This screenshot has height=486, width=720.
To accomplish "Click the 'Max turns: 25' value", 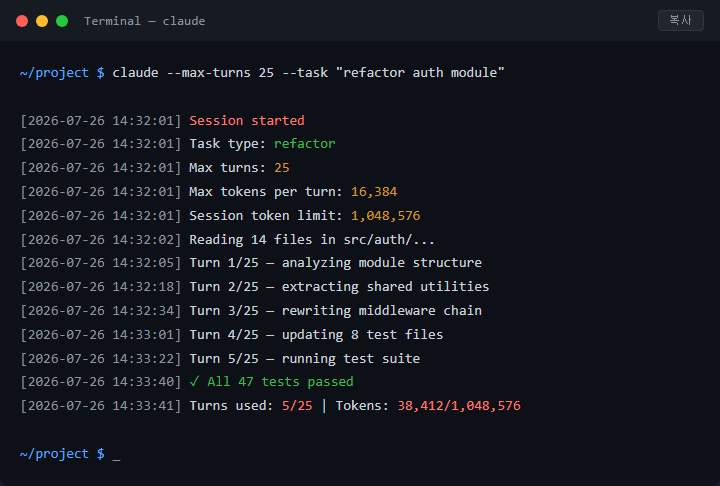I will 281,168.
